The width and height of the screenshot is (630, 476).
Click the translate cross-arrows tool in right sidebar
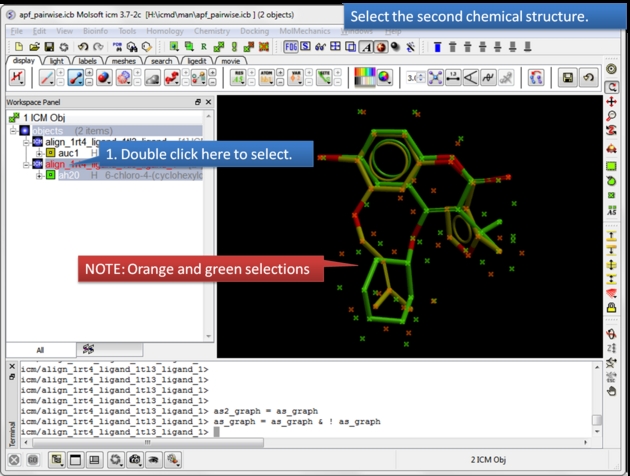[611, 102]
